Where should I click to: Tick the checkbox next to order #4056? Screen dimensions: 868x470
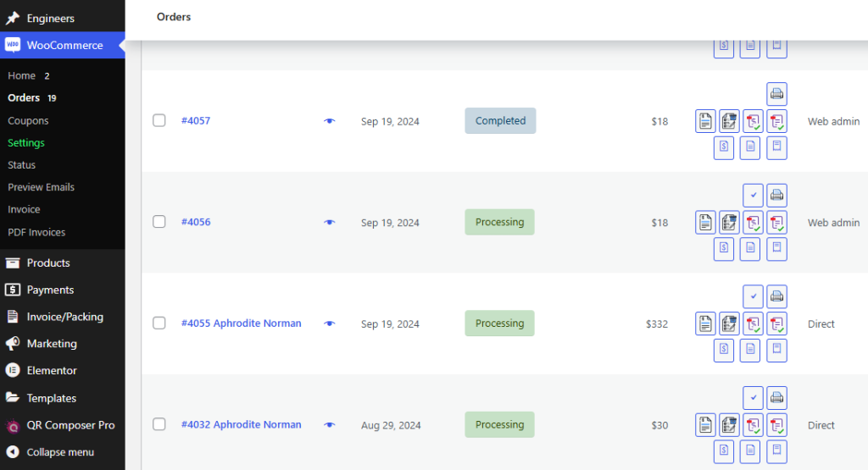[x=159, y=222]
